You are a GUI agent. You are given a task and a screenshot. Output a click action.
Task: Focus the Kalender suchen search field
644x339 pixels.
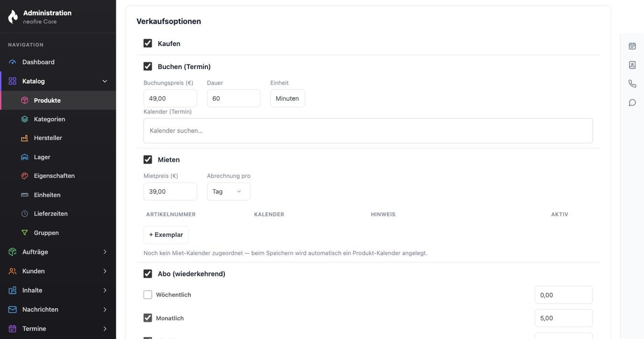[368, 131]
